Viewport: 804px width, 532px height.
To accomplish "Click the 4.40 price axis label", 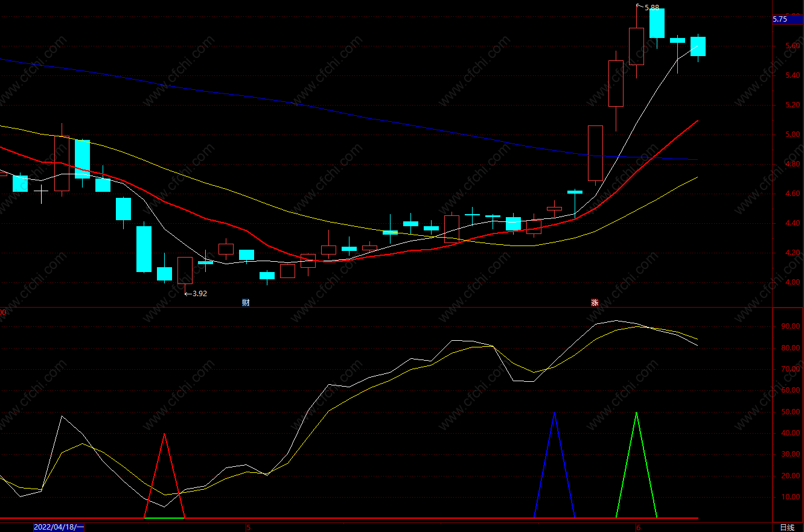I will [792, 223].
